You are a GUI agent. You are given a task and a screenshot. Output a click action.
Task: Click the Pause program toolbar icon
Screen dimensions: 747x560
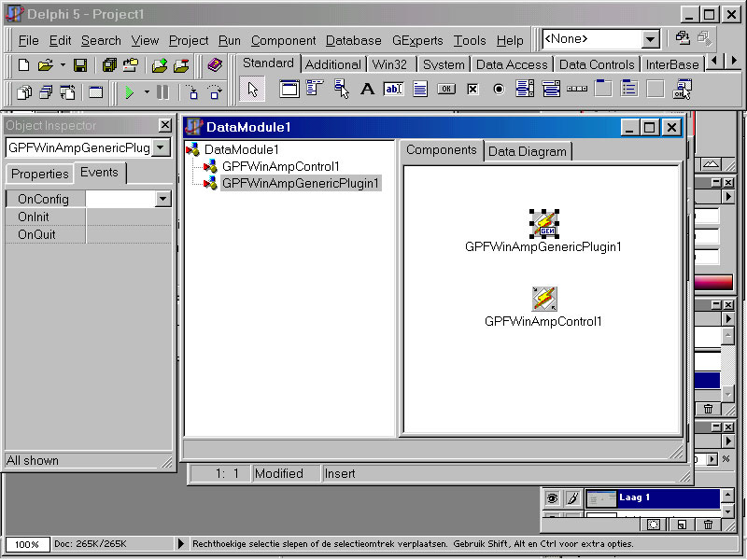(x=162, y=92)
